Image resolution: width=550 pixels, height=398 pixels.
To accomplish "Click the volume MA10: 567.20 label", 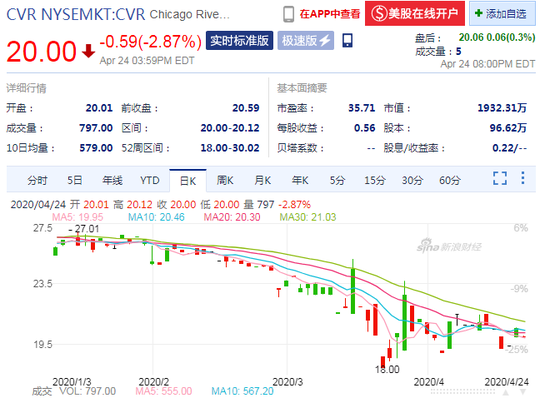I will click(242, 391).
